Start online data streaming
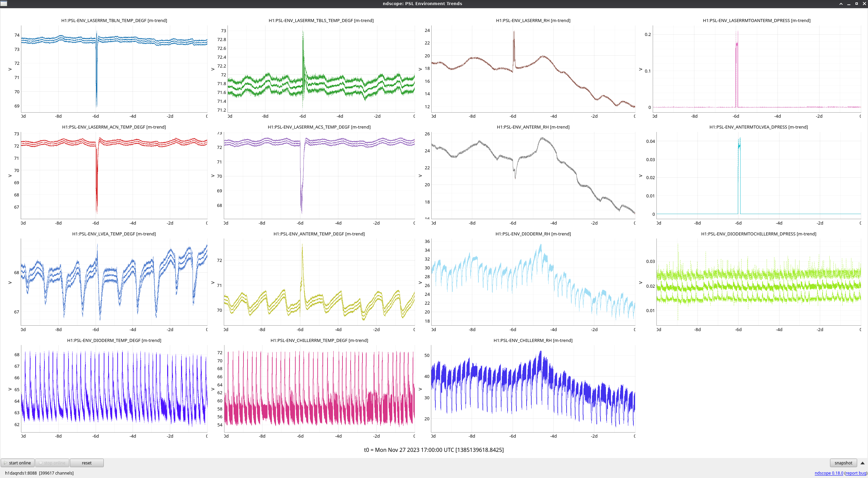868x478 pixels. (x=18, y=463)
